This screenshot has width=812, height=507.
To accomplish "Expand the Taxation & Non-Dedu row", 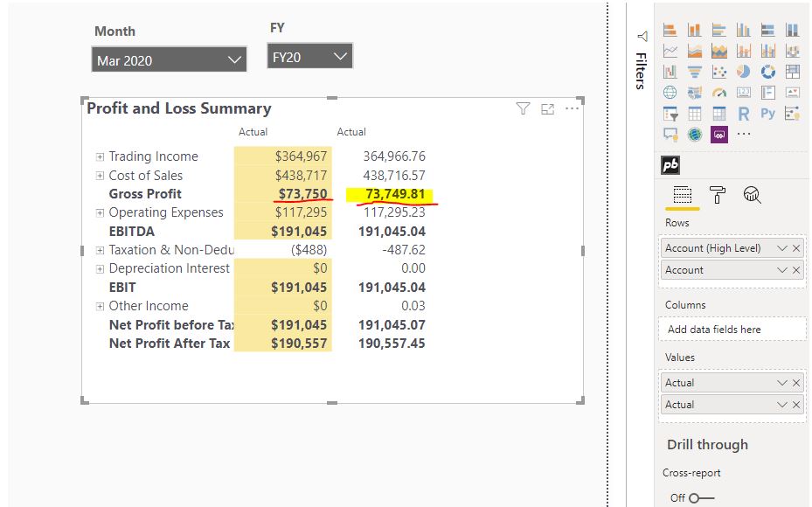I will pyautogui.click(x=100, y=250).
